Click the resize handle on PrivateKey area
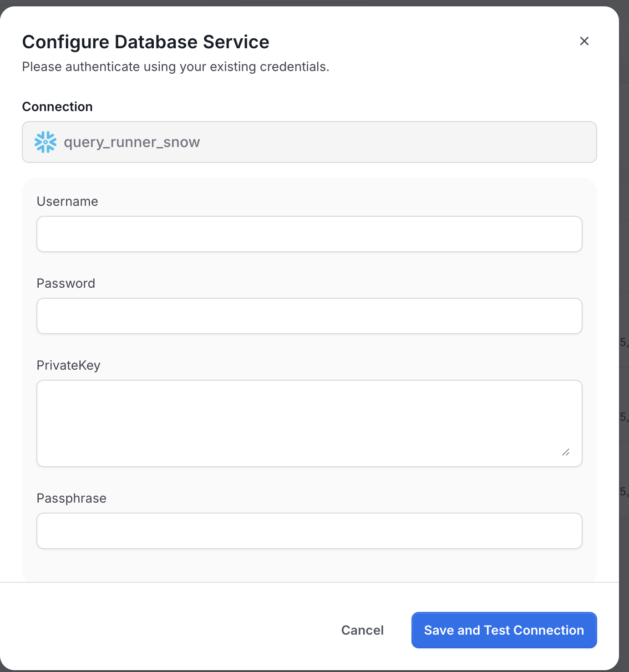 click(x=566, y=453)
